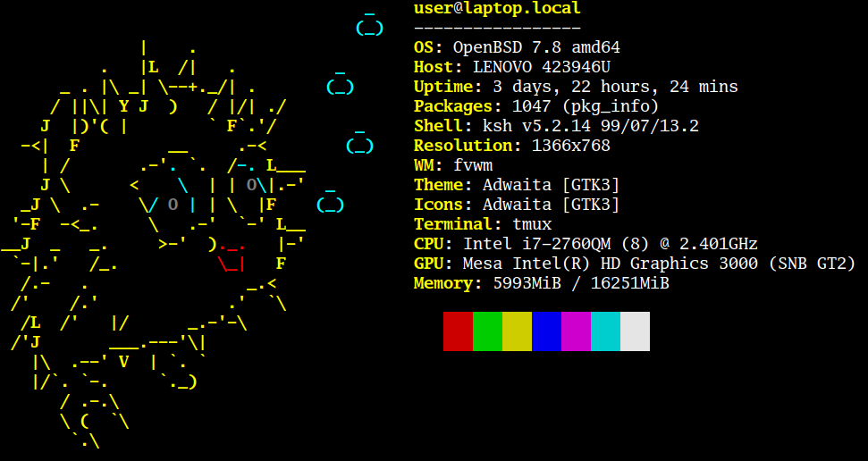Click the 'CPU' label
Viewport: 868px width, 461px height.
[428, 244]
